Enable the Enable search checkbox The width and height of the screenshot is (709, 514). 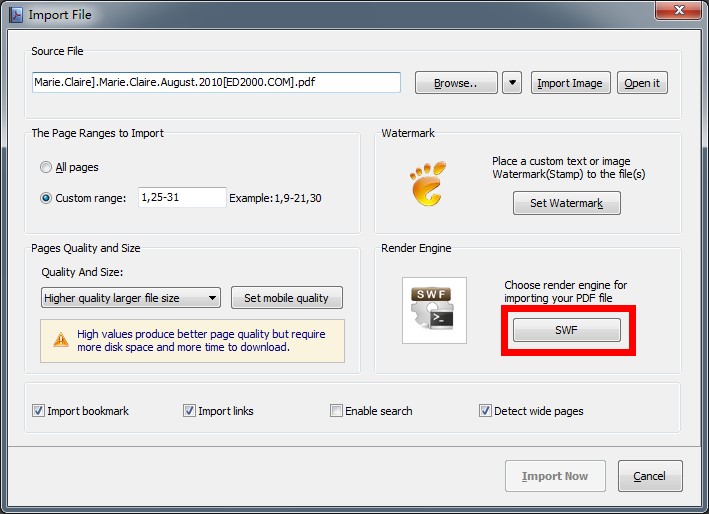coord(337,411)
